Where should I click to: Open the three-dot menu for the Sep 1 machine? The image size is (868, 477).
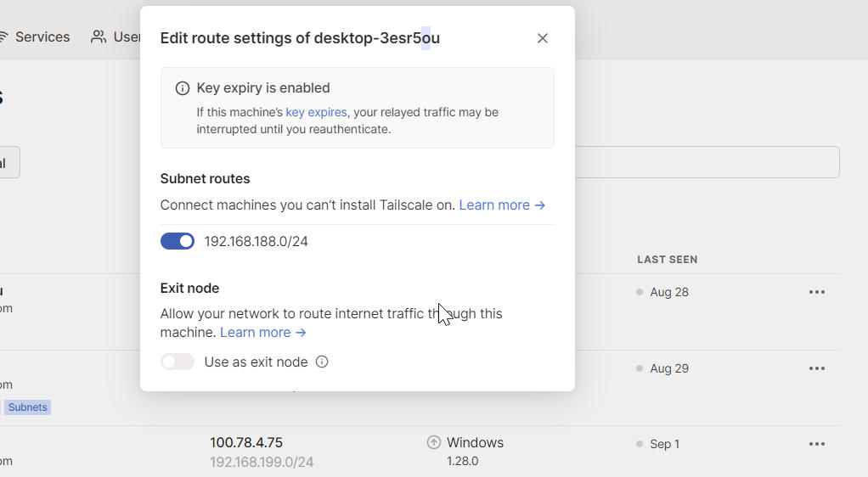(x=816, y=444)
